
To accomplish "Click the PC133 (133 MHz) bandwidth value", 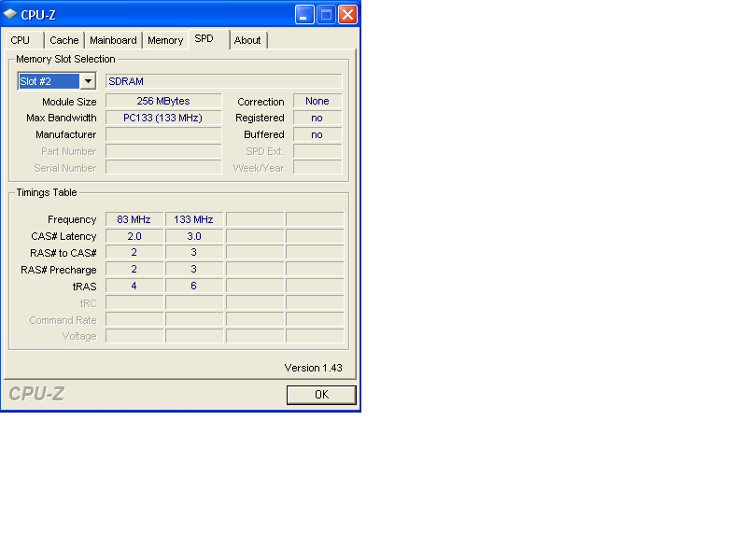I will point(163,118).
